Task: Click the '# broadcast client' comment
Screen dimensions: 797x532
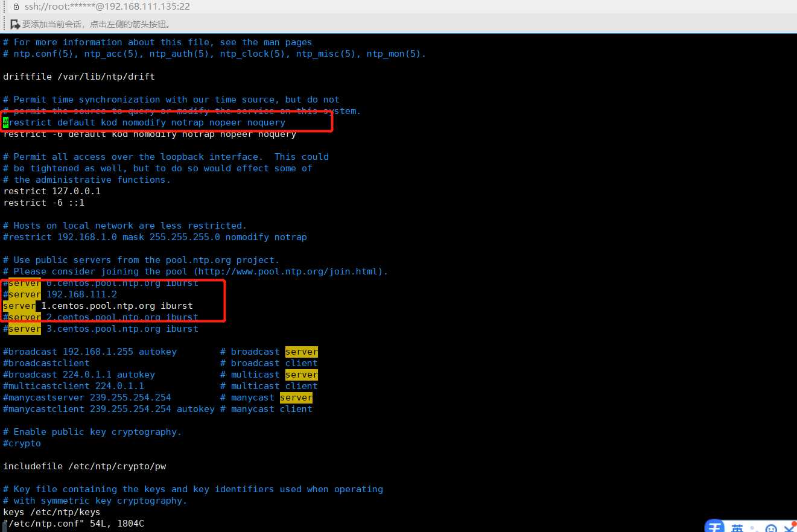Action: (x=269, y=363)
